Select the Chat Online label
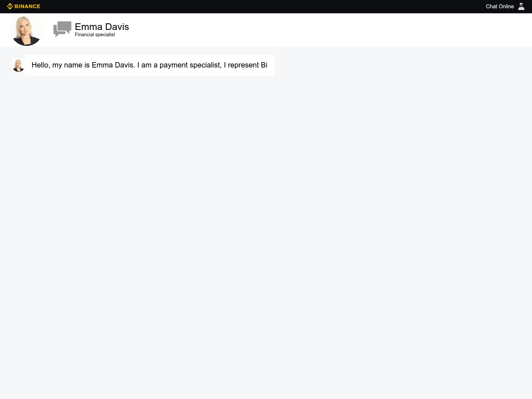 500,6
